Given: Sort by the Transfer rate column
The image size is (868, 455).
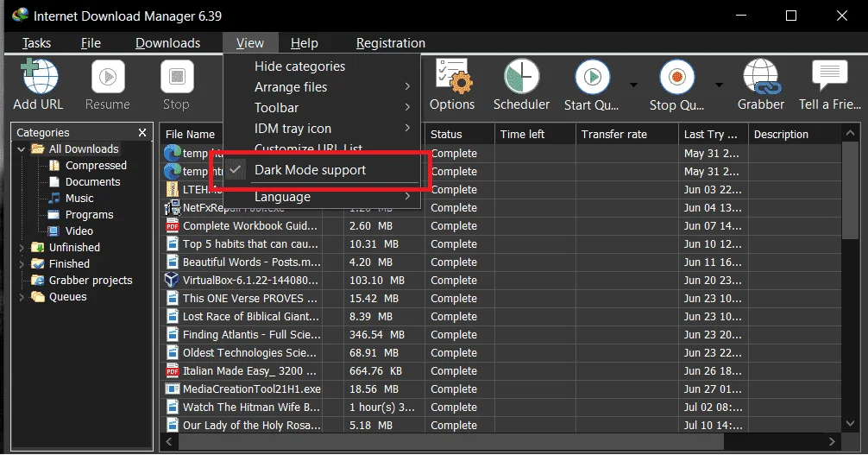Looking at the screenshot, I should [626, 134].
